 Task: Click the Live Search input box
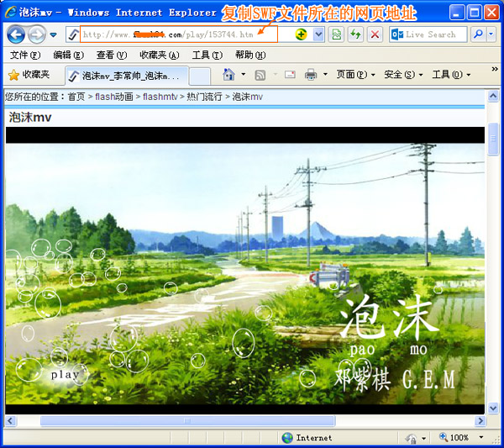coord(428,34)
